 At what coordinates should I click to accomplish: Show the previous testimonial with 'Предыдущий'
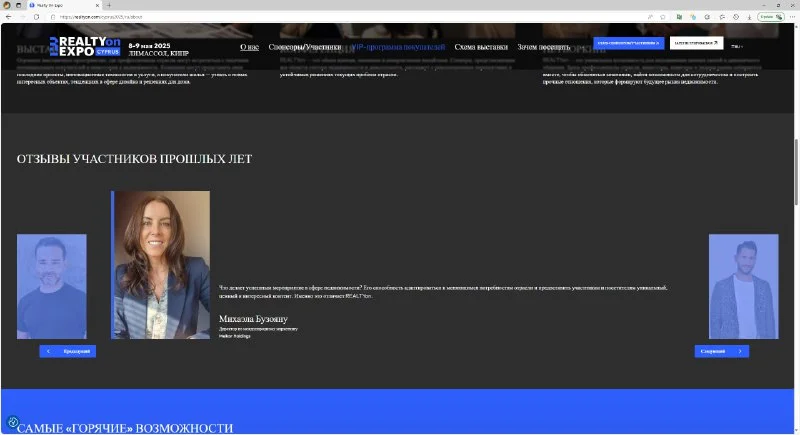tap(67, 351)
